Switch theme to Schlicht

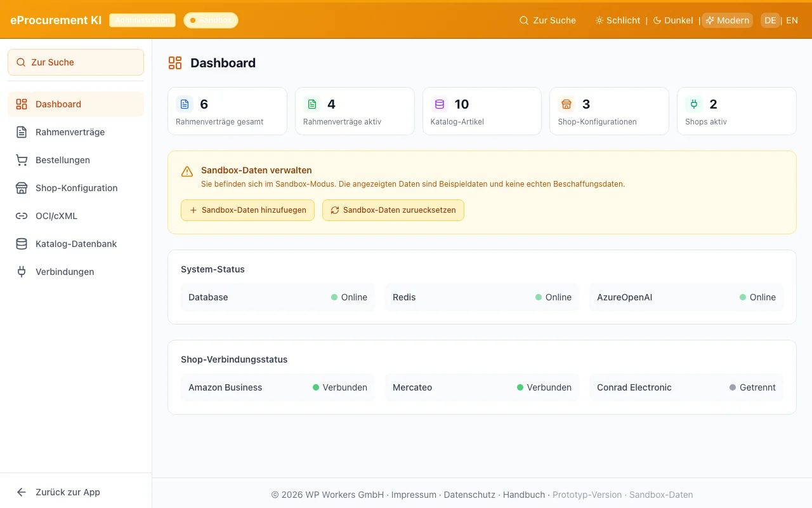[x=617, y=20]
